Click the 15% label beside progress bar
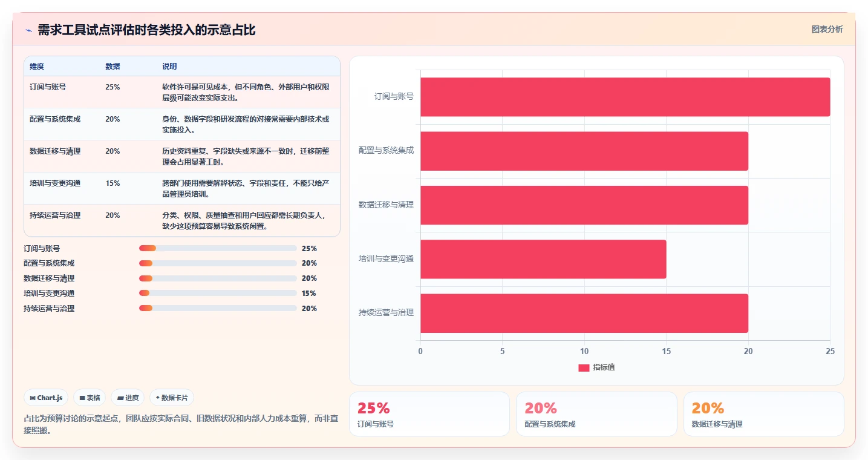The image size is (868, 460). (x=309, y=293)
